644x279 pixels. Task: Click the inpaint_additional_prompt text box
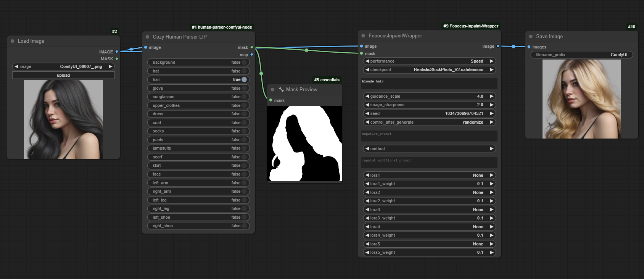click(429, 163)
